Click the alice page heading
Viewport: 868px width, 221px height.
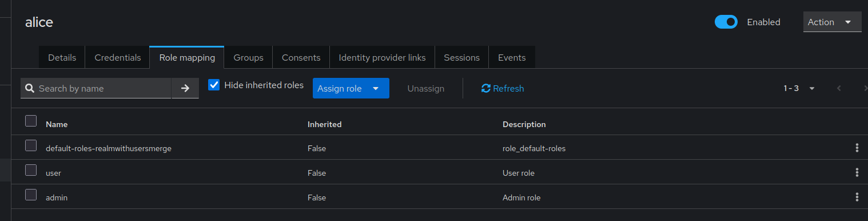coord(39,22)
